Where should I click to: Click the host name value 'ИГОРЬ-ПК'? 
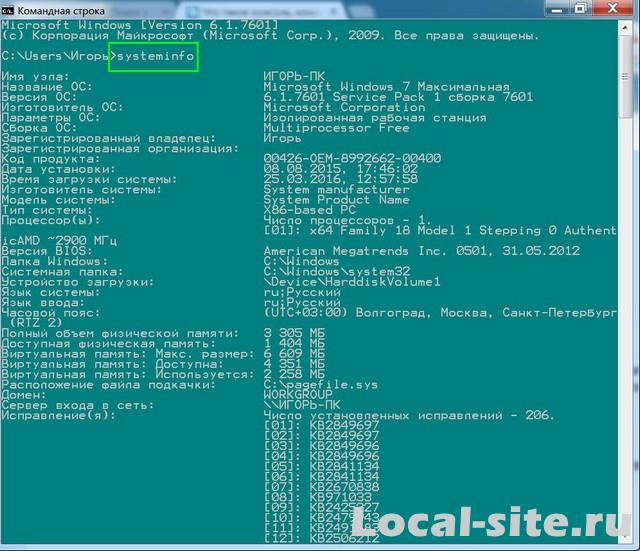(294, 76)
